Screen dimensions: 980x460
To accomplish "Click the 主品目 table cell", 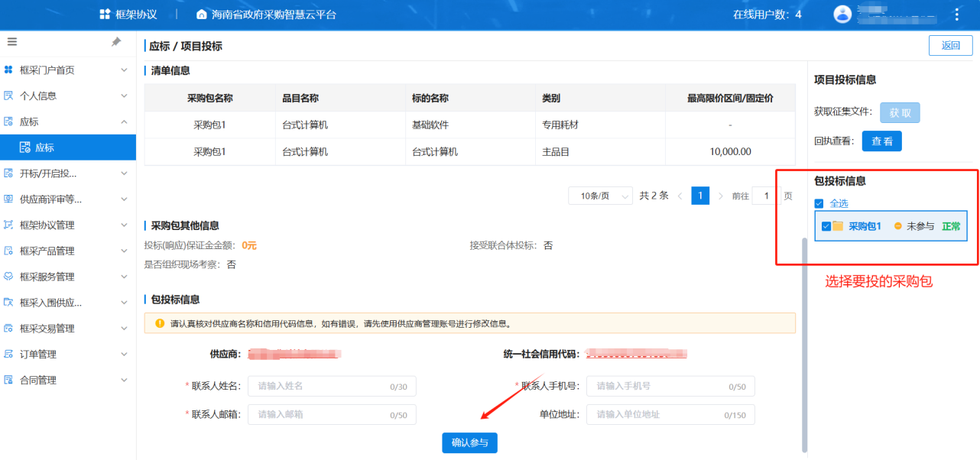I will coord(600,152).
